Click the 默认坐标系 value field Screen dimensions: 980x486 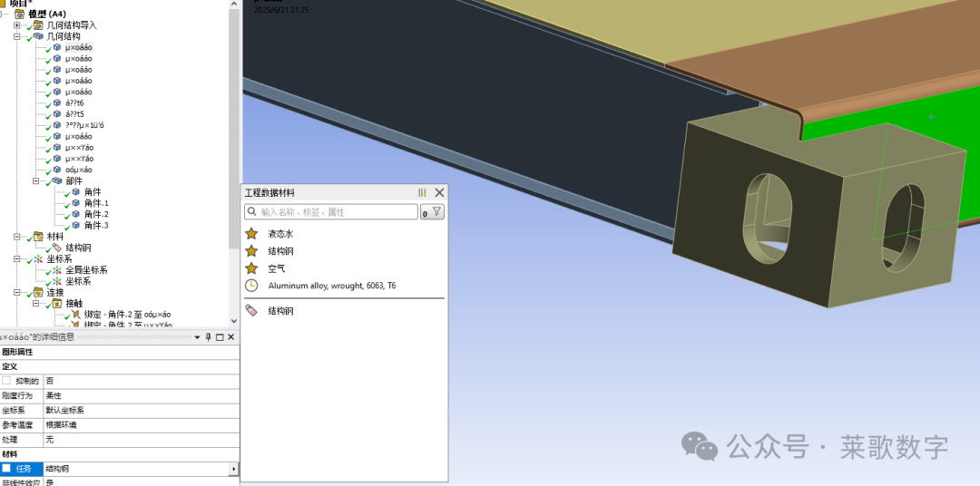tap(142, 411)
